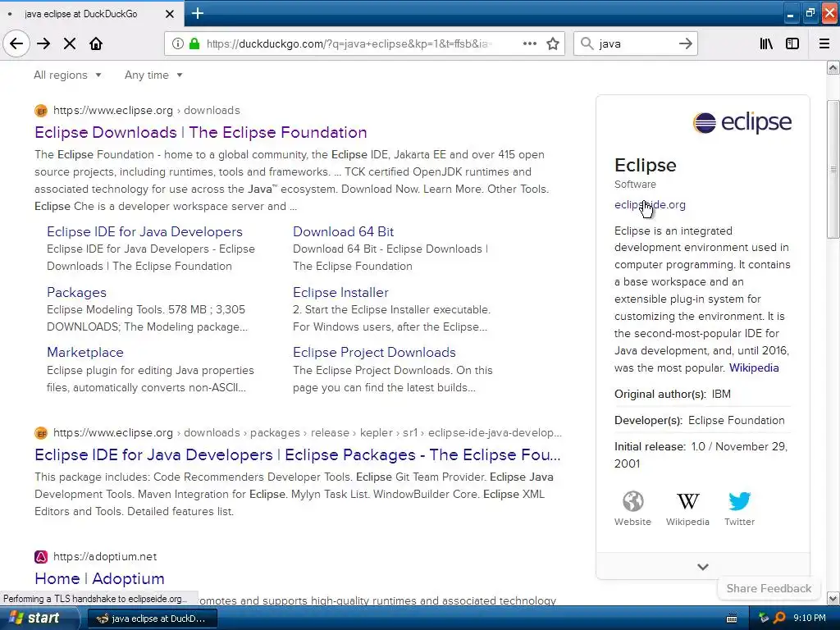This screenshot has width=840, height=630.
Task: Click the search box containing java
Action: [636, 43]
